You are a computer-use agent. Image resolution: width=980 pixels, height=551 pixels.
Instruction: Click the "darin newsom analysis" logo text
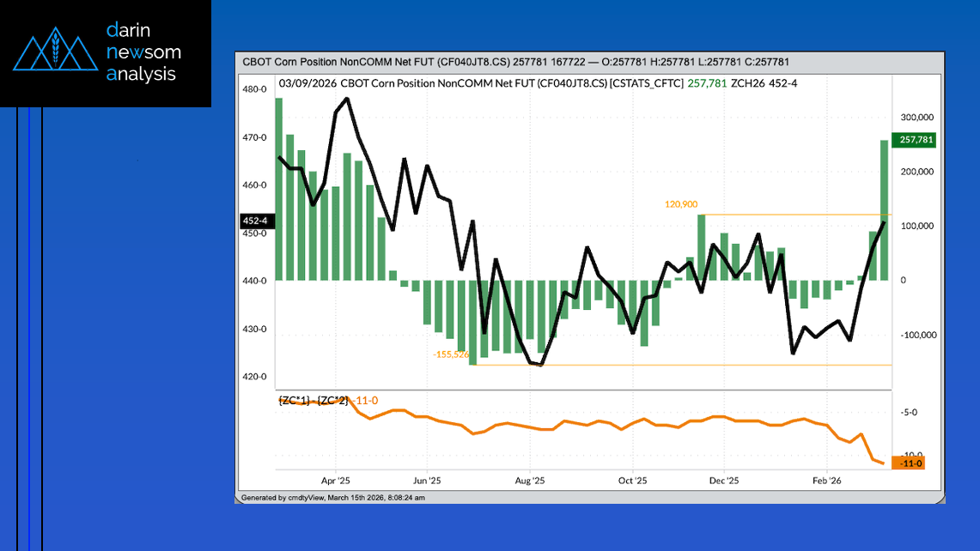point(143,52)
